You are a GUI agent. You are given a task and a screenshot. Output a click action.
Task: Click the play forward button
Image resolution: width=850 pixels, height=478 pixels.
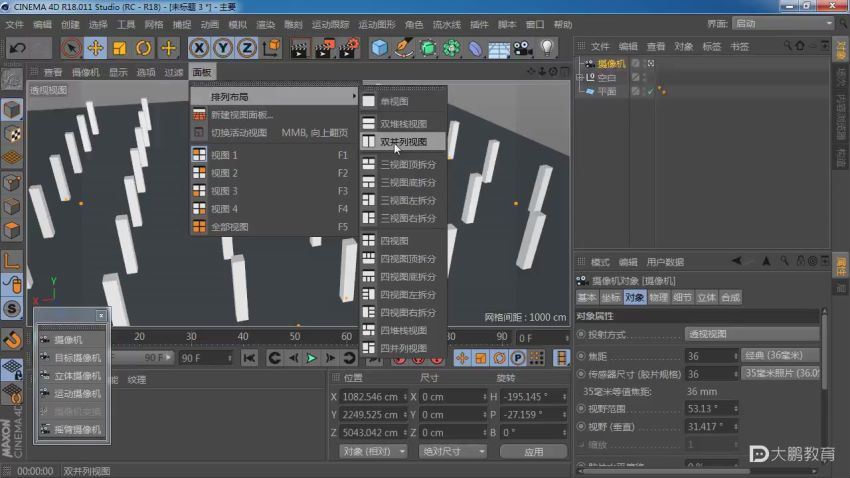pyautogui.click(x=311, y=358)
